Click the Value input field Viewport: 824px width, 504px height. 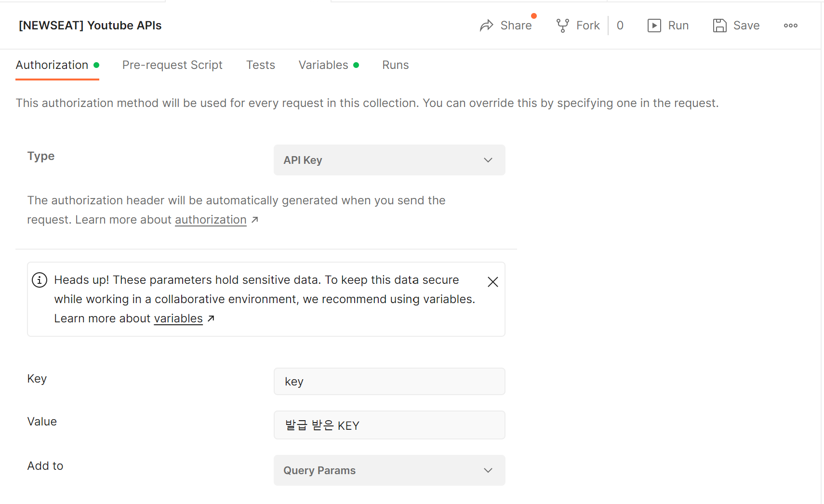[389, 425]
